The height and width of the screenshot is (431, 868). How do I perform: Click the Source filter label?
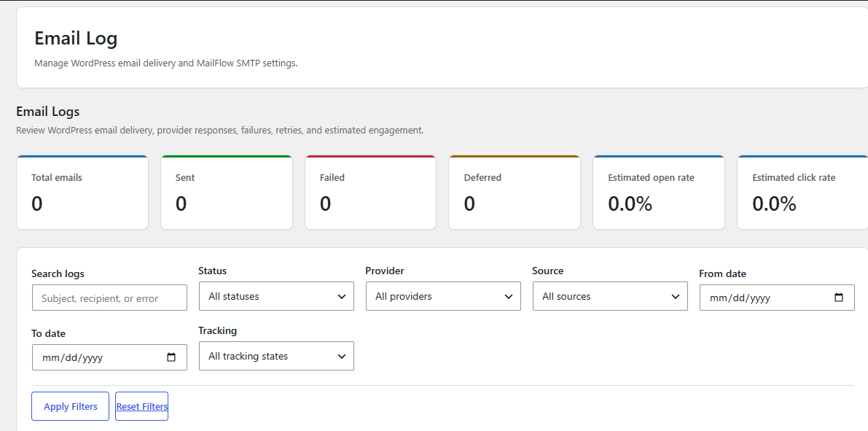tap(548, 271)
